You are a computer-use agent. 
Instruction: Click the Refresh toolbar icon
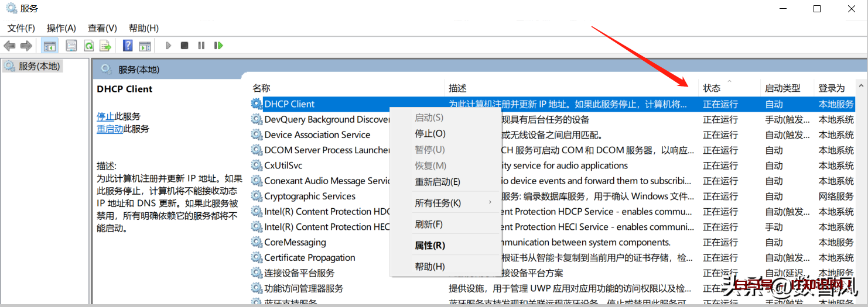coord(88,46)
